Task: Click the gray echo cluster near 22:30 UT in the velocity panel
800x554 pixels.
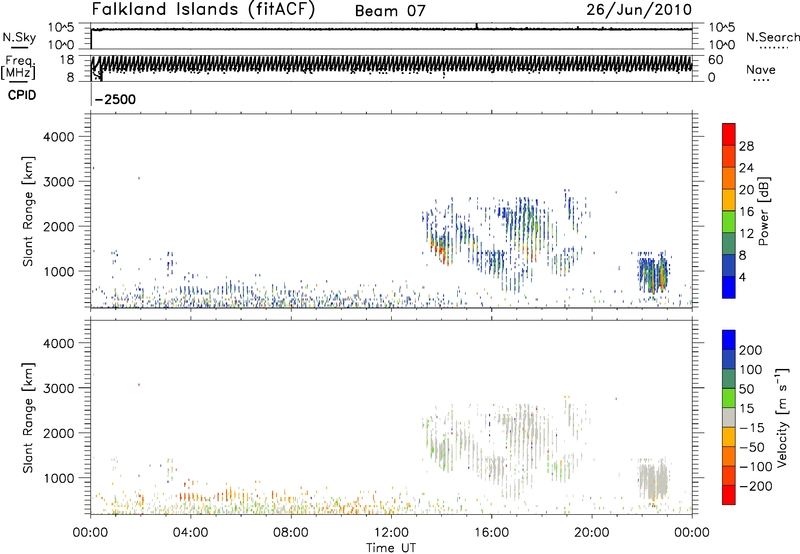Action: [x=653, y=480]
